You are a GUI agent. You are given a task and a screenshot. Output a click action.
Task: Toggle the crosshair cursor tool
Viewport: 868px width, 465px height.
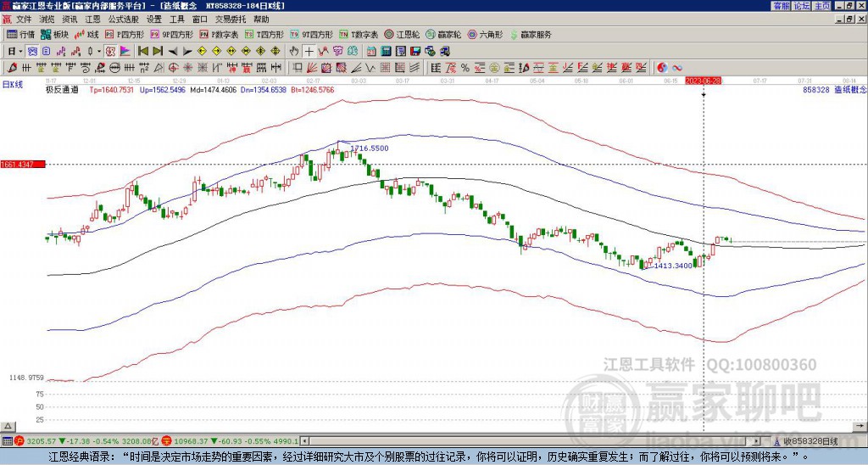309,52
